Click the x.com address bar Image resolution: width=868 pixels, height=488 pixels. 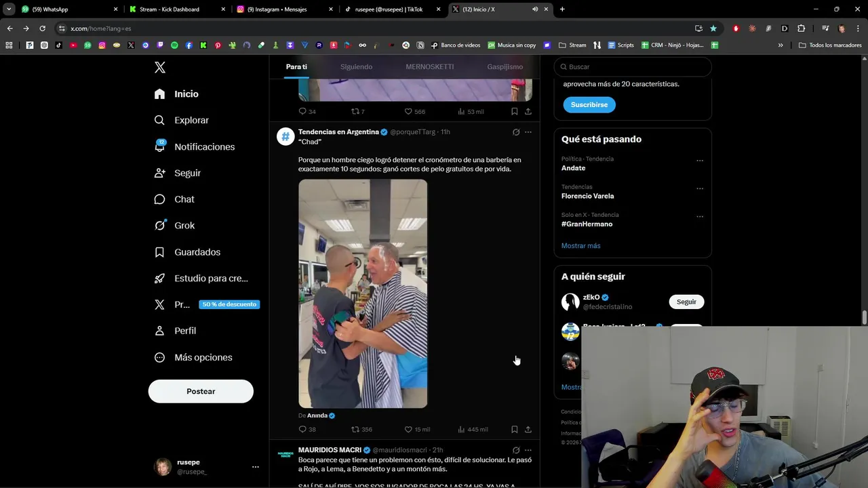tap(373, 28)
